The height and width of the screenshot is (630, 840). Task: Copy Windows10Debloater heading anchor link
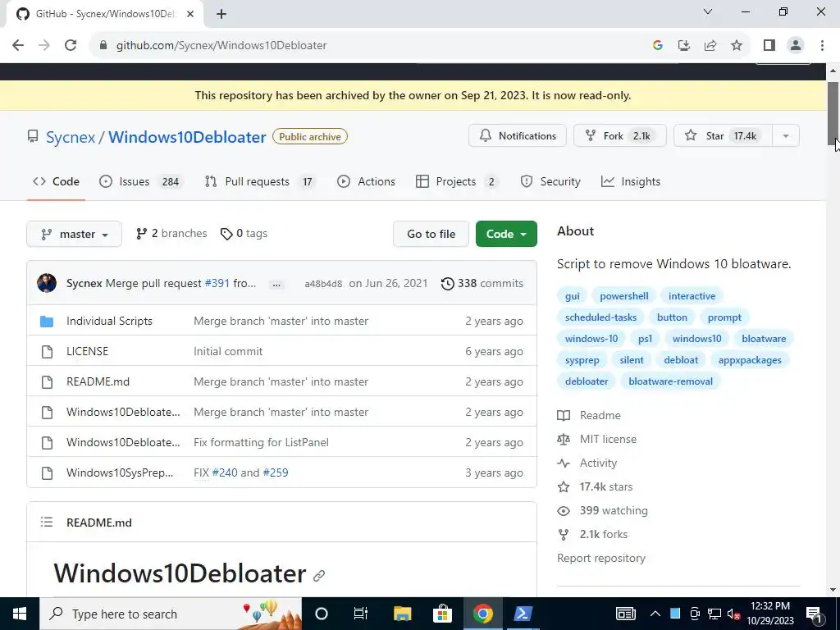319,576
